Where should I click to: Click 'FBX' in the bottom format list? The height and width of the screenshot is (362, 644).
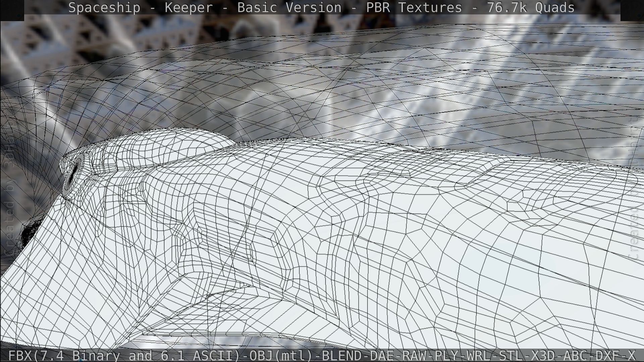20,355
